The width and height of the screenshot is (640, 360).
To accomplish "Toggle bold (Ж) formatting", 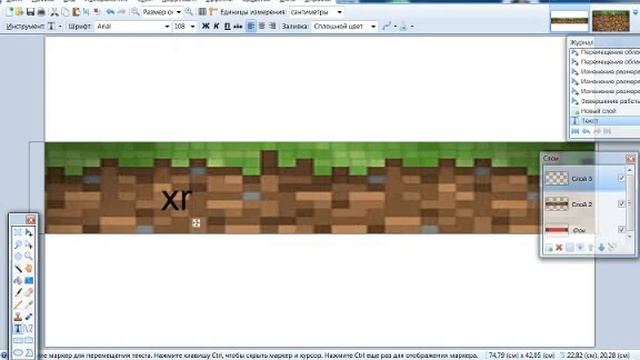I will pyautogui.click(x=205, y=26).
